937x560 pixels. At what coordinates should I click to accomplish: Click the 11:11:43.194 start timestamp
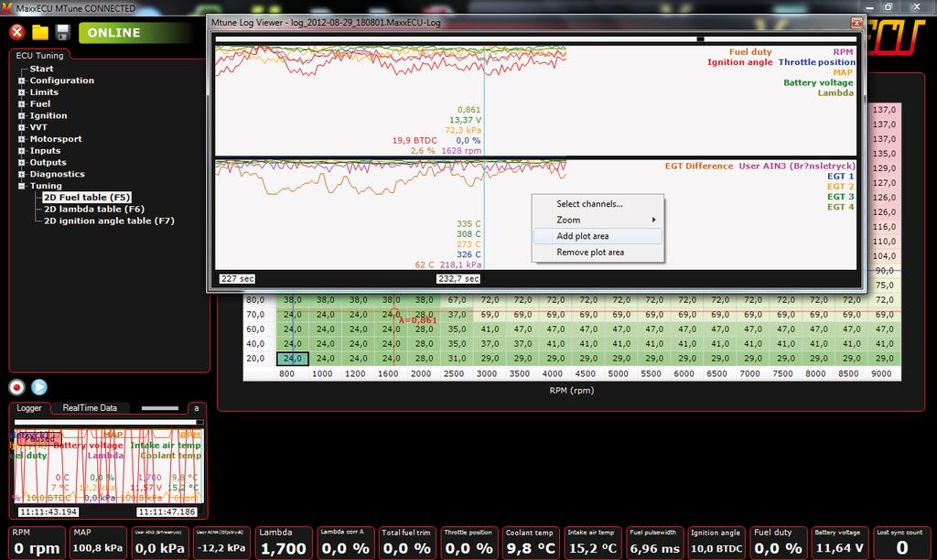48,512
